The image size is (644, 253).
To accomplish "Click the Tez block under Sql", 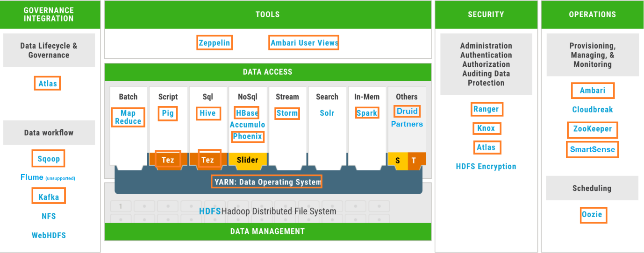I will 208,160.
